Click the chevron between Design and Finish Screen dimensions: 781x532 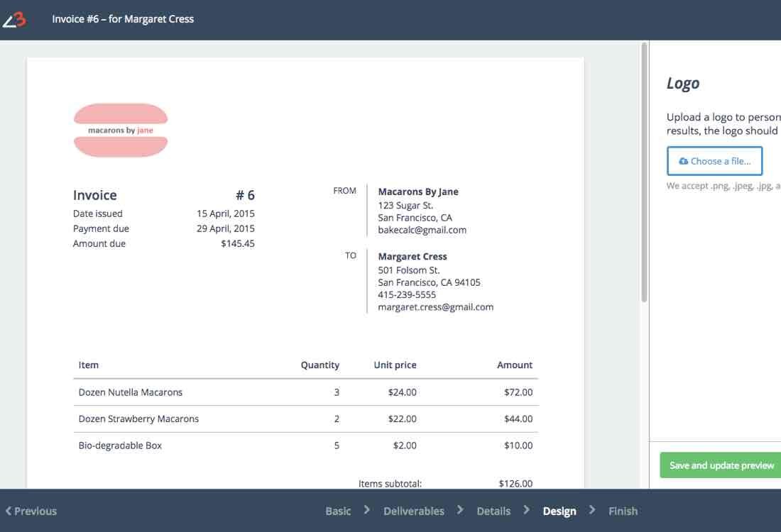click(592, 510)
